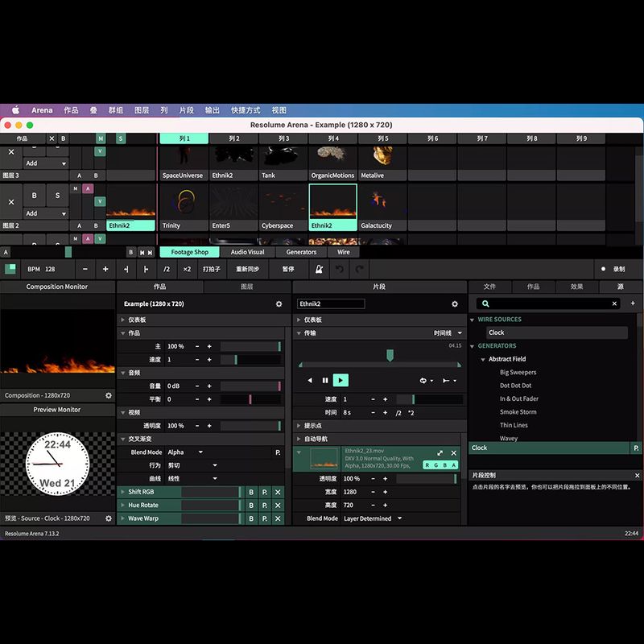Screen dimensions: 644x644
Task: Click the Composition monitor gear icon
Action: pos(109,395)
